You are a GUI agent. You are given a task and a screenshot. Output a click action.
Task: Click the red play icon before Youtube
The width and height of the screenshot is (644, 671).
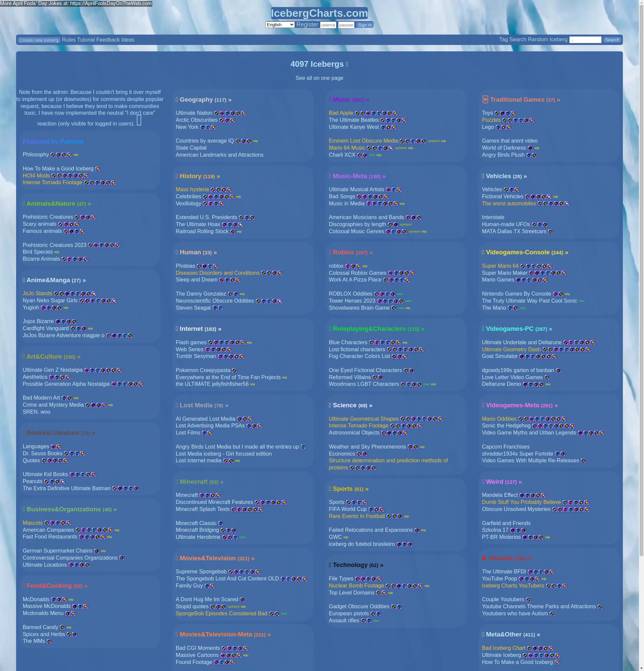point(484,558)
